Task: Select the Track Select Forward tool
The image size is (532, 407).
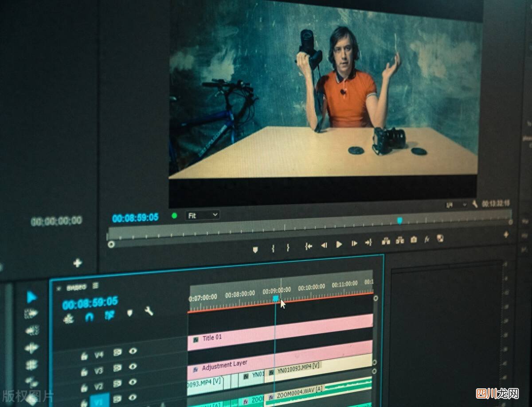Action: coord(31,314)
